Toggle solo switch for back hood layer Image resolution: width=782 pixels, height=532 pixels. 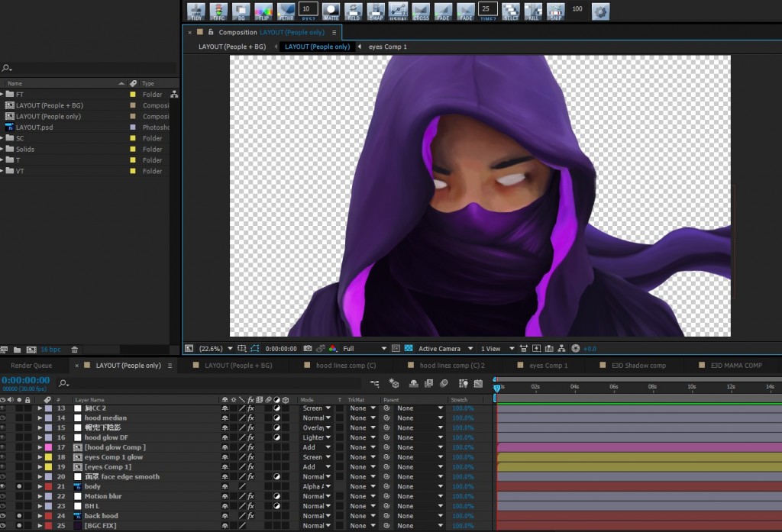coord(19,516)
